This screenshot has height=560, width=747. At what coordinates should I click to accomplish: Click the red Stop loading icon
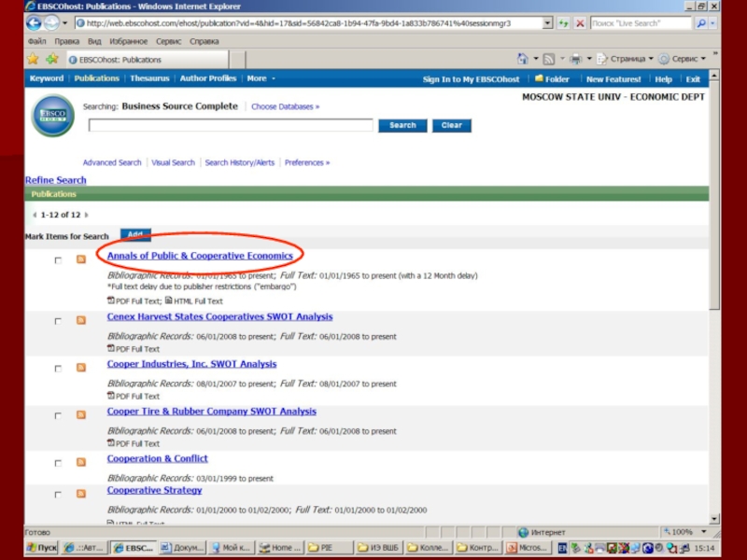click(x=580, y=22)
